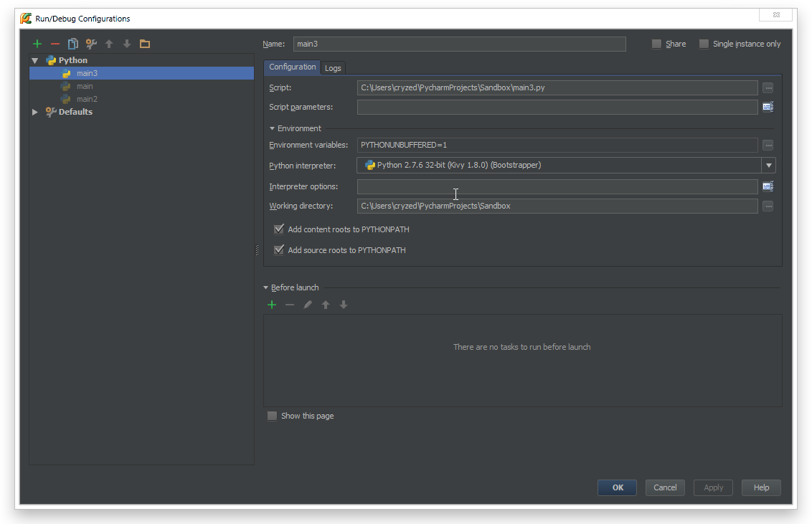
Task: Select the main3 configuration
Action: click(x=141, y=73)
